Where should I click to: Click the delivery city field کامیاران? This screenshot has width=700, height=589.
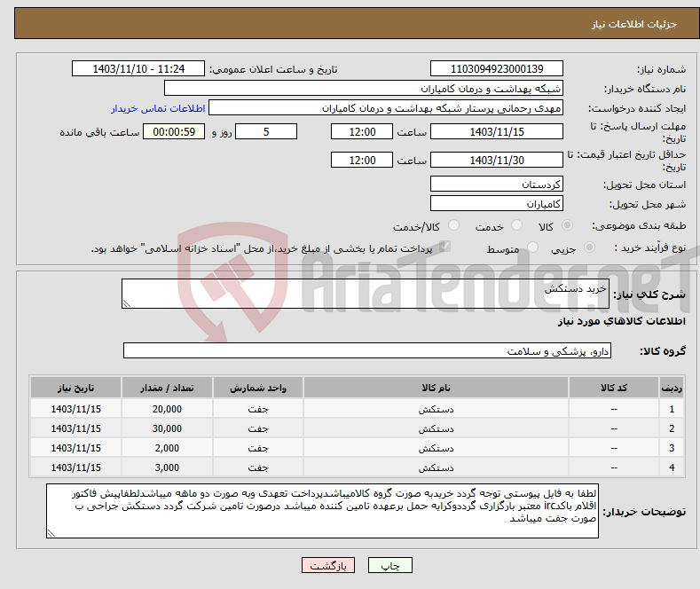(x=497, y=203)
